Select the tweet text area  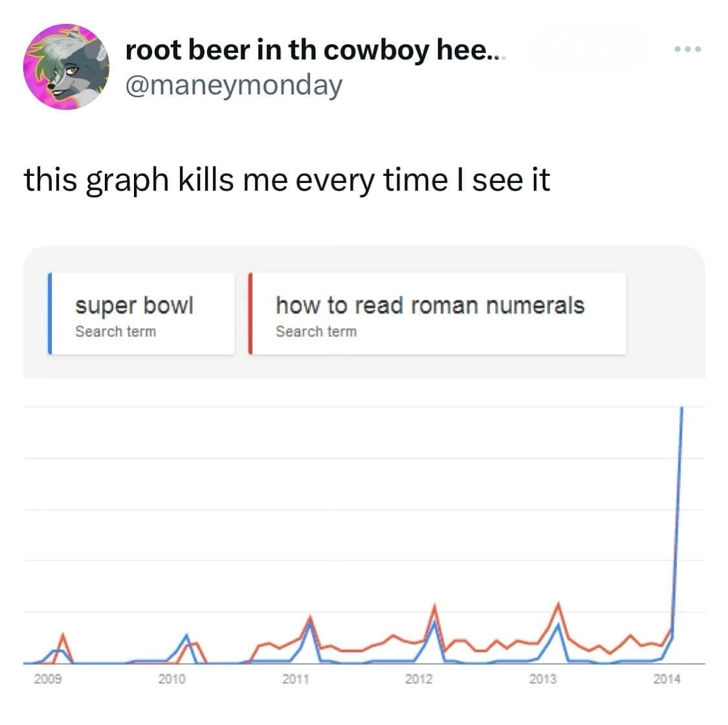(x=287, y=181)
